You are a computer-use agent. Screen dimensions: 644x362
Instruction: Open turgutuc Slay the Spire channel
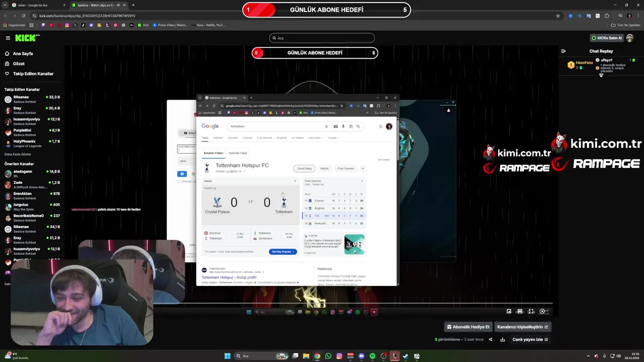[x=32, y=207]
